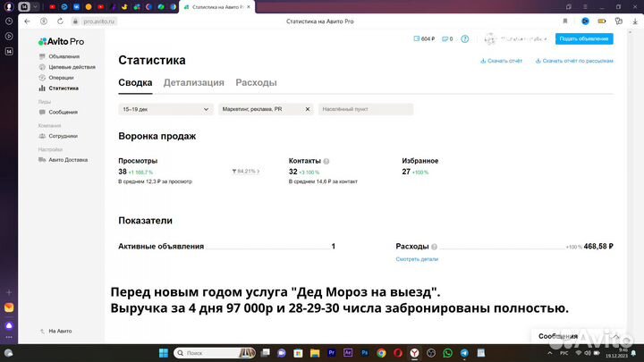
Task: Switch to the Расходы tab
Action: 256,82
